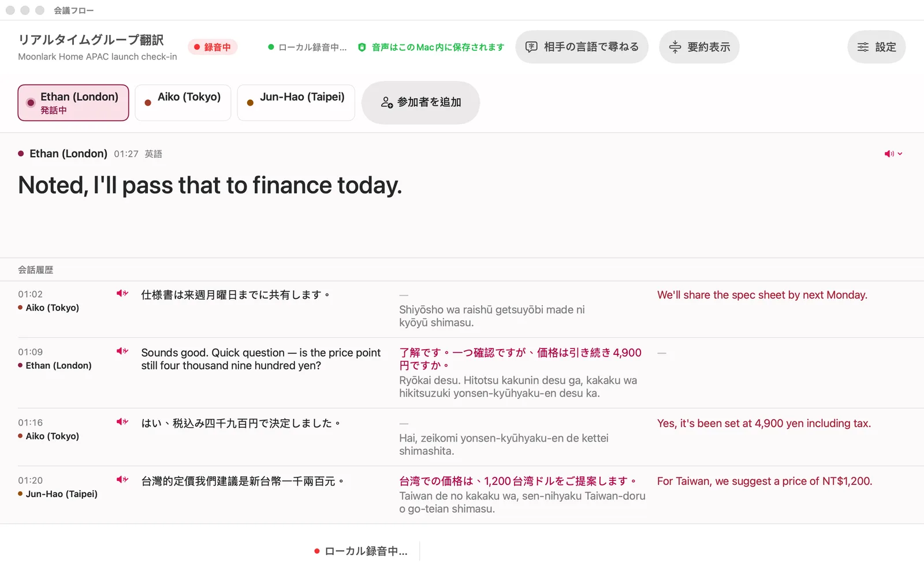
Task: Click the romaji "Ryōkai desu. Hitotsu kakunin..."
Action: (x=518, y=387)
